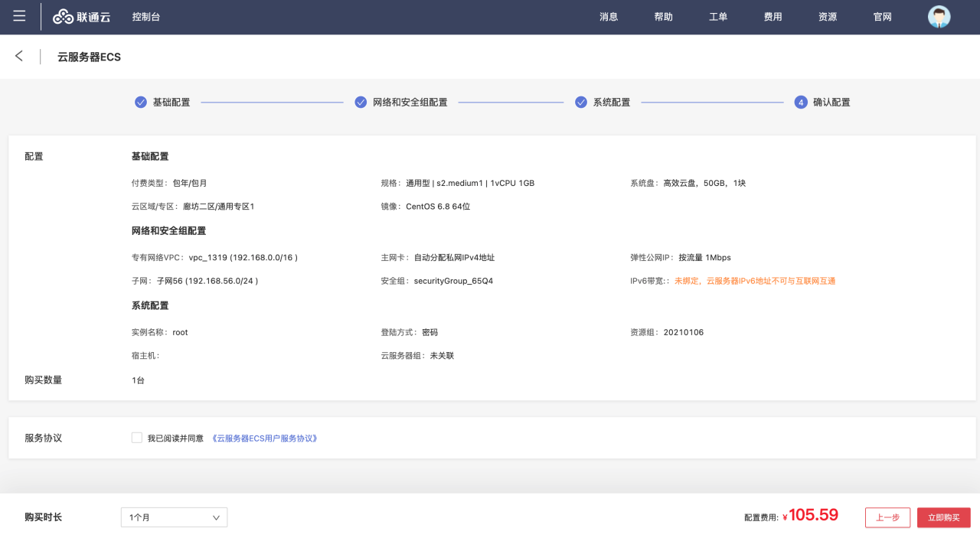Open the 消息 menu item
The width and height of the screenshot is (980, 538).
(609, 17)
